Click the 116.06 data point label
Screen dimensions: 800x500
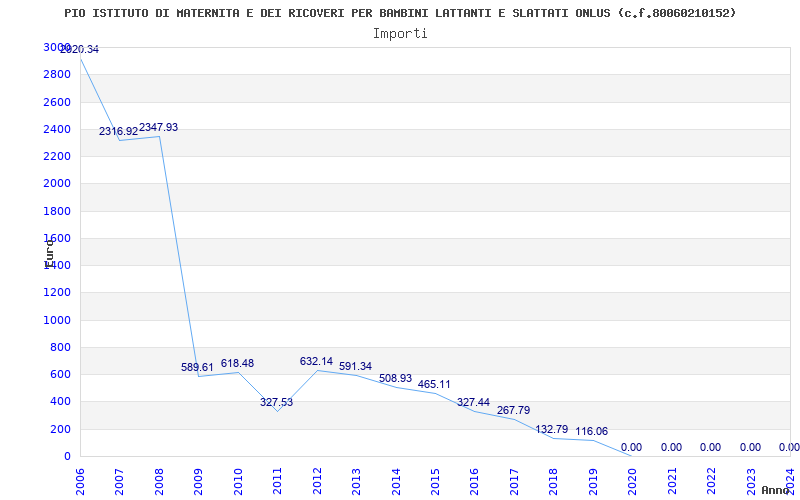tap(591, 431)
